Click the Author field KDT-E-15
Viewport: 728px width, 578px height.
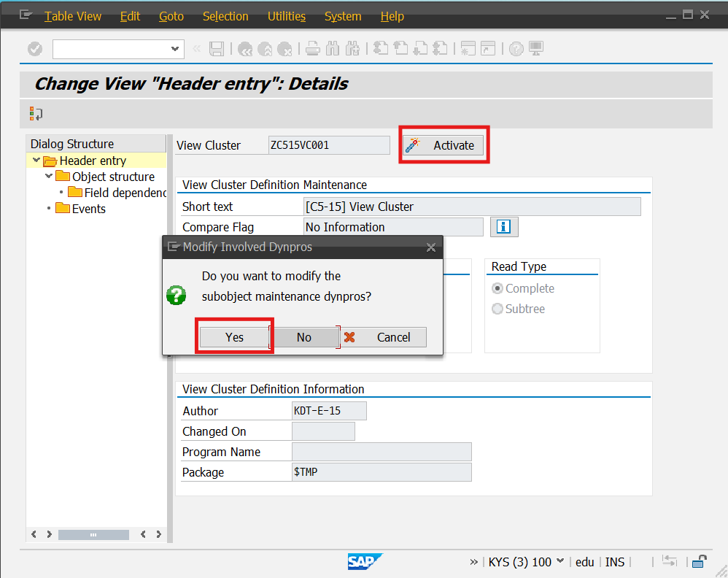pos(329,411)
